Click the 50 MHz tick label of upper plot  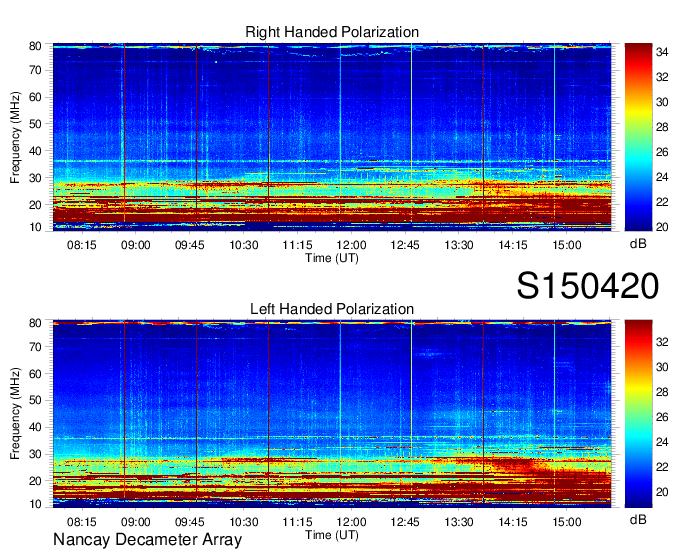coord(35,124)
